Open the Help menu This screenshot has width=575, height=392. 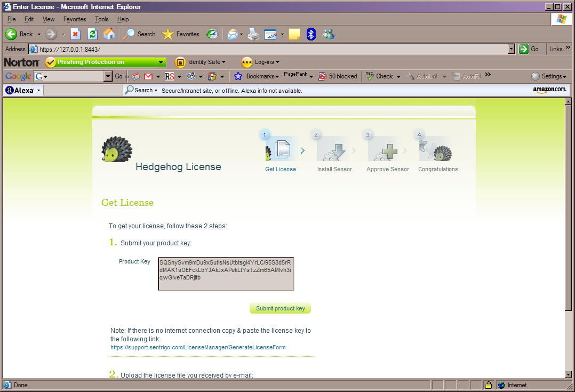pyautogui.click(x=123, y=19)
